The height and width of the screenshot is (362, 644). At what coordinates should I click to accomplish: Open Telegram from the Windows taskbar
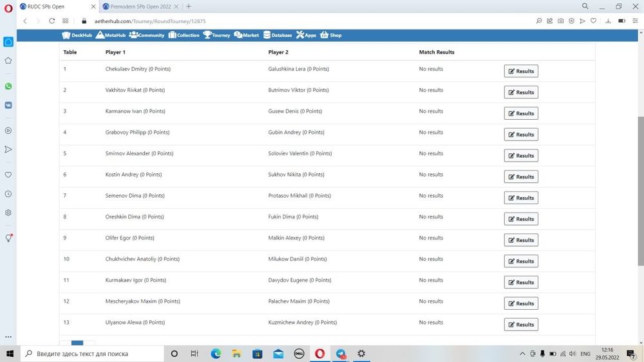tap(341, 354)
